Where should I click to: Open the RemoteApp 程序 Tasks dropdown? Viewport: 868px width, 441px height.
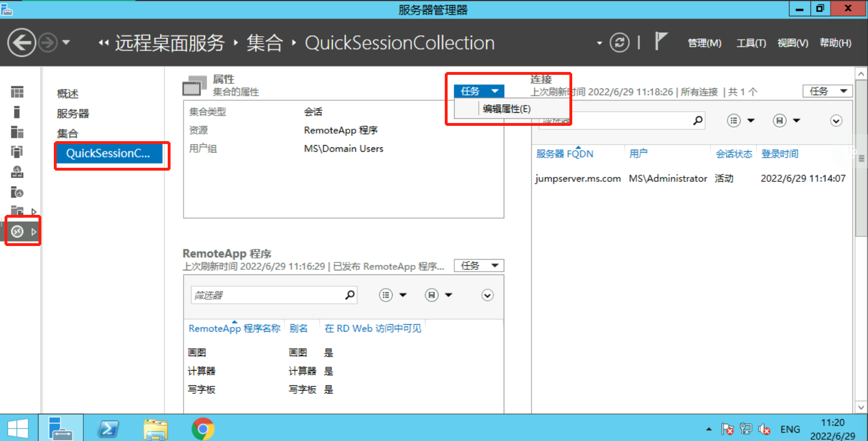(x=479, y=265)
